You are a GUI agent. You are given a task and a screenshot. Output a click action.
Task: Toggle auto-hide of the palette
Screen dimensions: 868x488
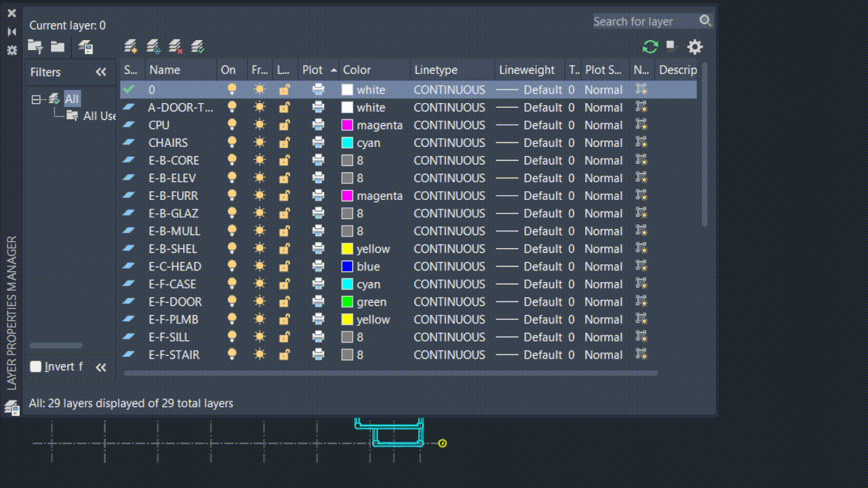click(x=12, y=31)
